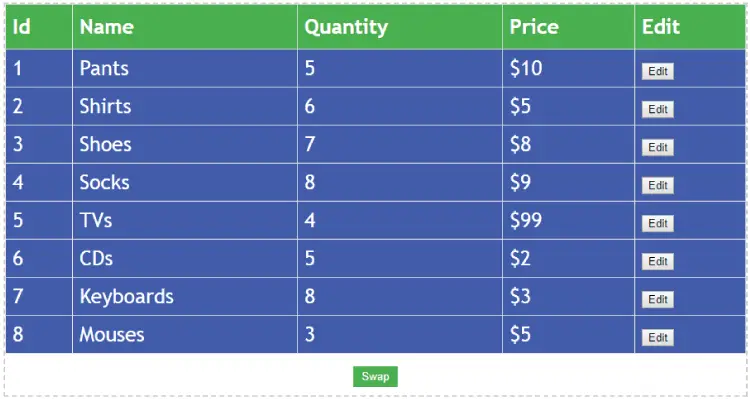The height and width of the screenshot is (399, 750).
Task: Click the Edit button for Pants
Action: click(658, 71)
